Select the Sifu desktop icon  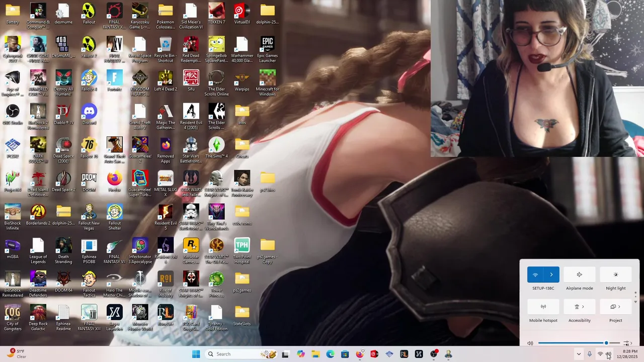[191, 80]
